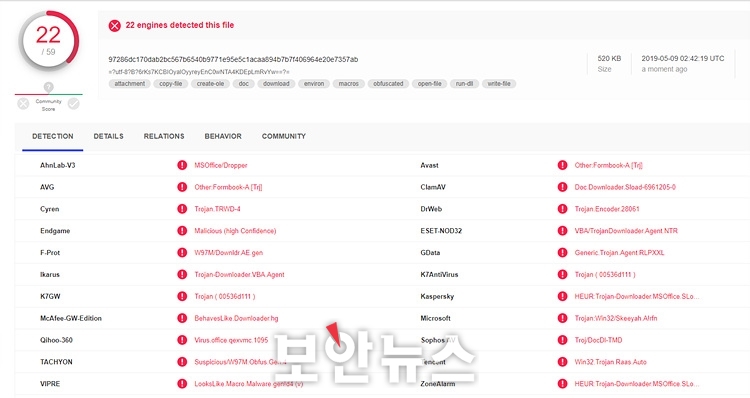Click the alert icon for Endgame

point(182,231)
